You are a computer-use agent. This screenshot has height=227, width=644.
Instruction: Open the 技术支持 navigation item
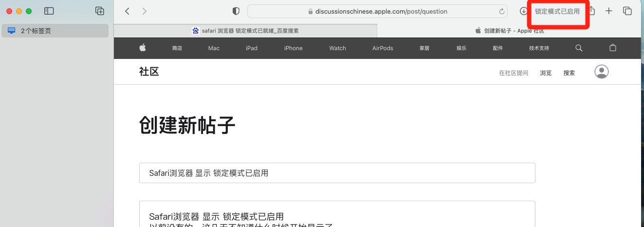tap(539, 48)
